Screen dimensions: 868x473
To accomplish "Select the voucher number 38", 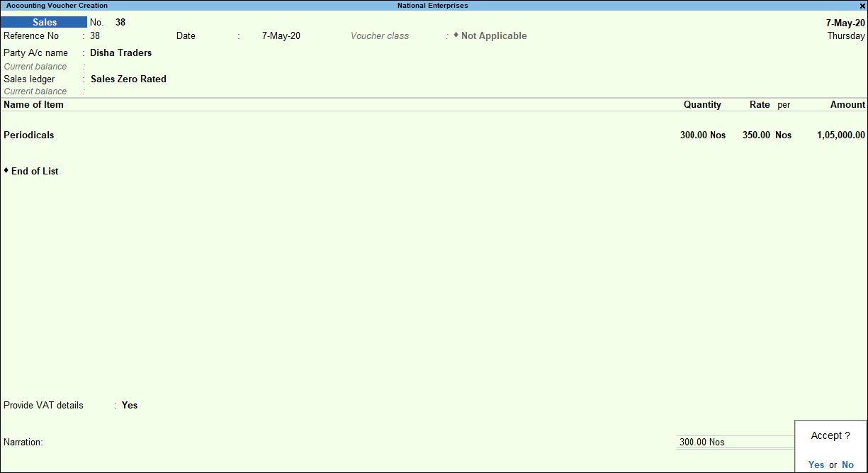I will (x=120, y=21).
